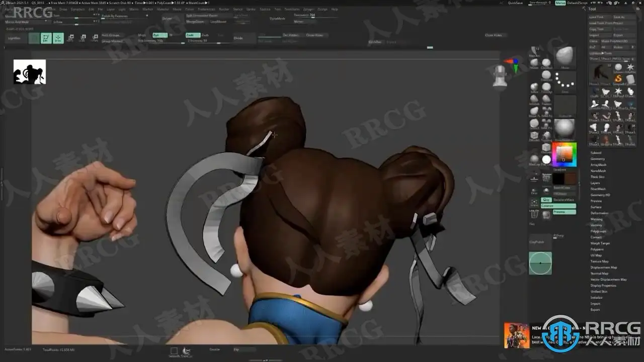Pick the Flatten brush icon
Screen dimensions: 644x362
point(546,100)
